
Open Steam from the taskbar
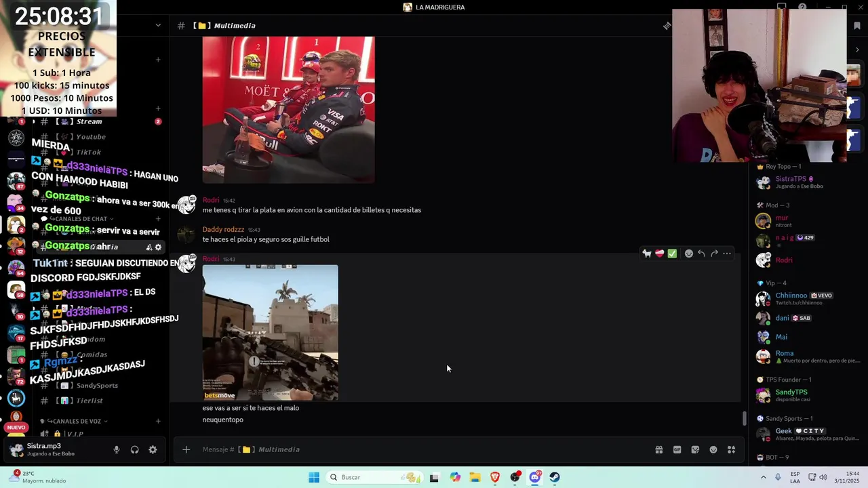click(x=555, y=477)
